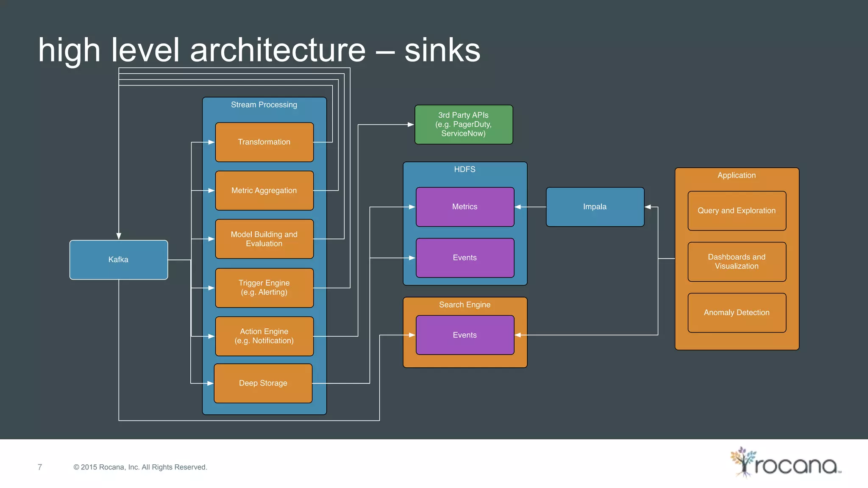This screenshot has height=488, width=868.
Task: Click the Application container title
Action: pyautogui.click(x=737, y=175)
